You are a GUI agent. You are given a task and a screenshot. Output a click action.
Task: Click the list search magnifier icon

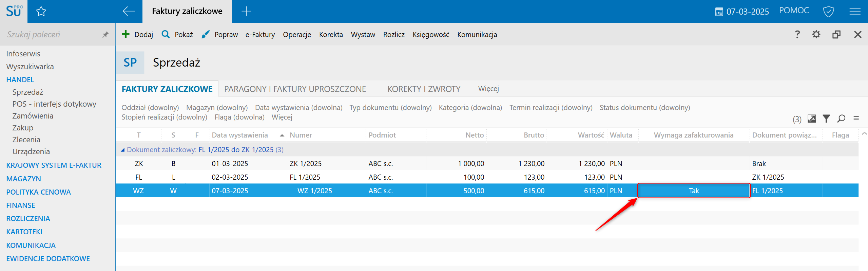point(841,119)
